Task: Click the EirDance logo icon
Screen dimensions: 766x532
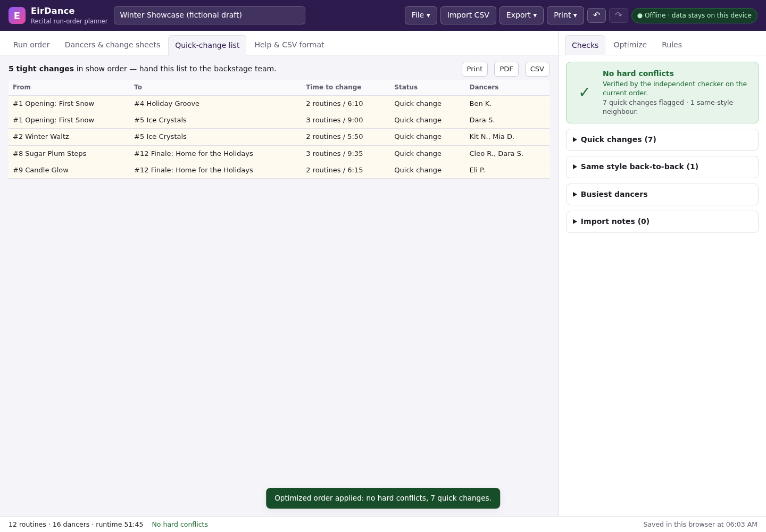Action: (17, 15)
